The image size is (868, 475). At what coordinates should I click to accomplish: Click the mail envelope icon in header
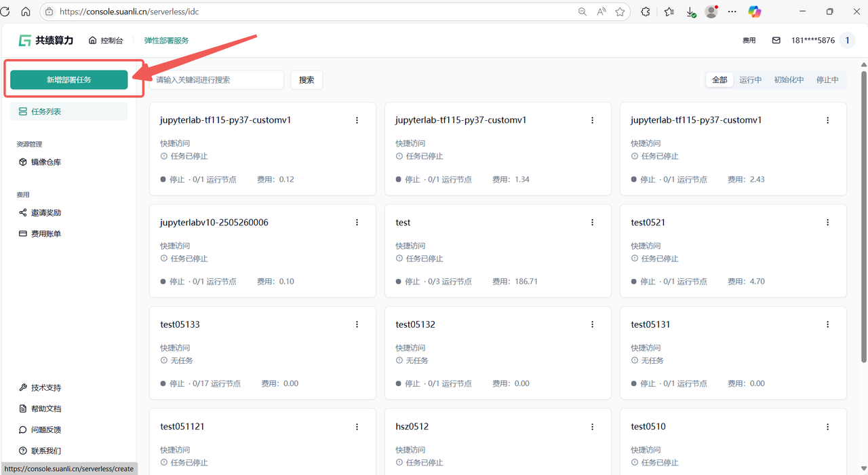776,41
